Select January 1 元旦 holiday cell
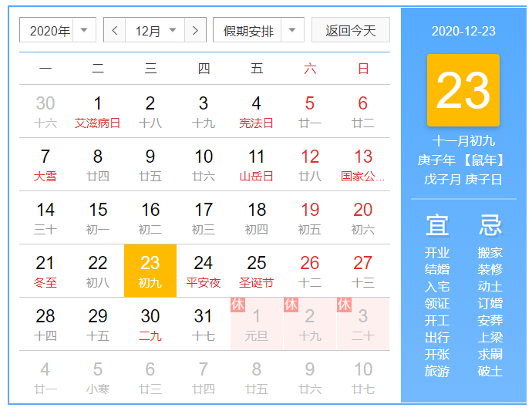The image size is (532, 411). point(257,324)
